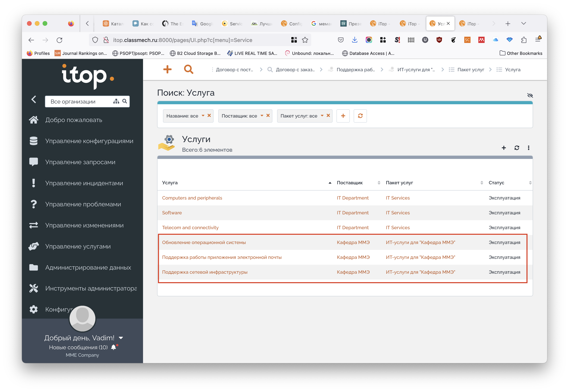Open Кафедра ММЭ provider in Обновление row
Viewport: 569px width, 392px height.
point(353,242)
